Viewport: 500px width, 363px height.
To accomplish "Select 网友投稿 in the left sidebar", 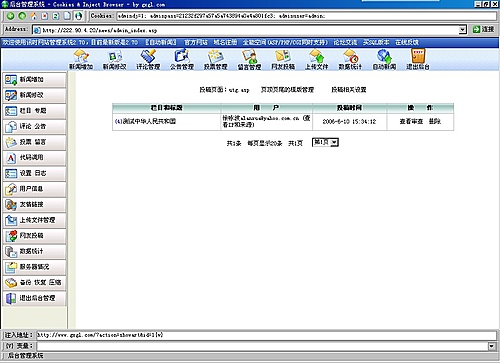I will [35, 235].
